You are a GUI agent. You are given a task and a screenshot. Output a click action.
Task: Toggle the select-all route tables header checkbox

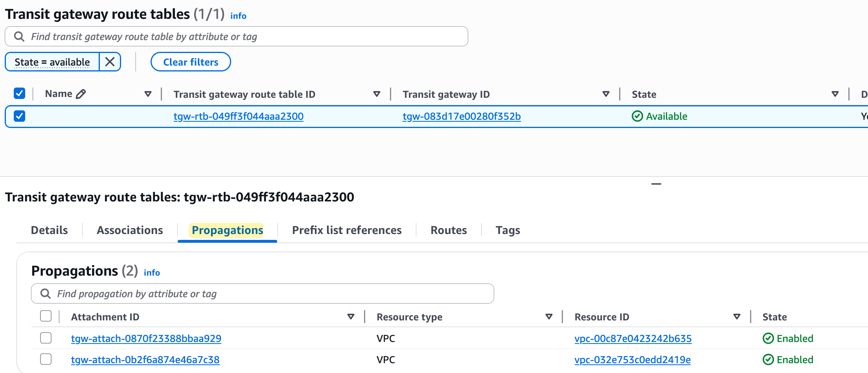tap(19, 93)
